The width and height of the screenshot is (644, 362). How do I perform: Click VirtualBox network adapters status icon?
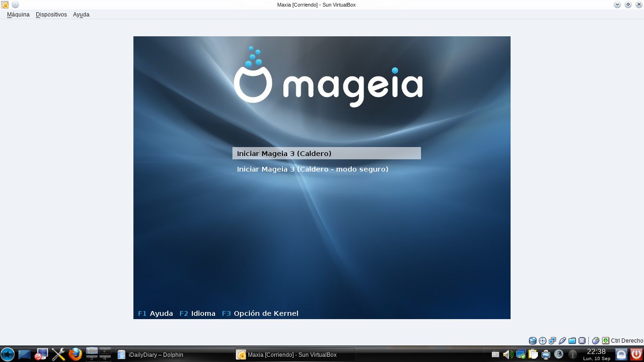553,341
